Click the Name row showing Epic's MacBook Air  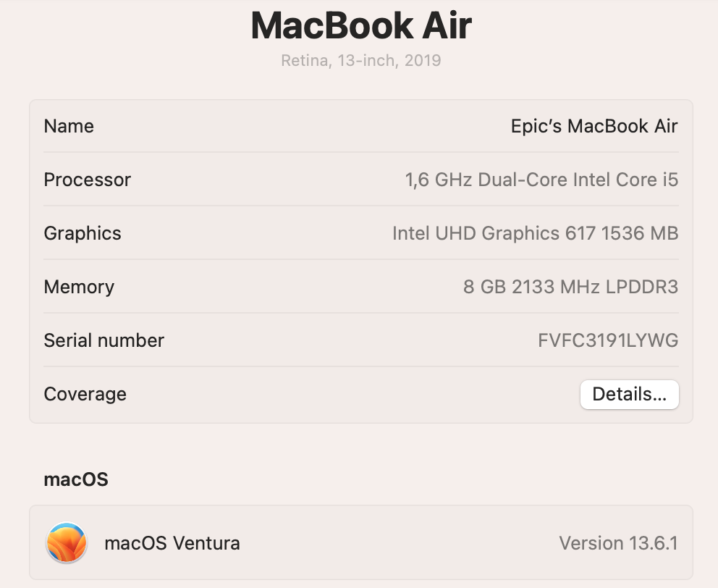(x=360, y=126)
